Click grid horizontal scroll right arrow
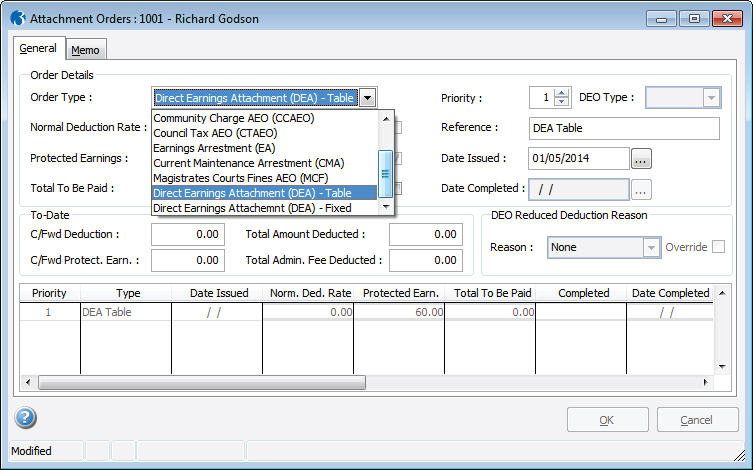 click(x=705, y=383)
